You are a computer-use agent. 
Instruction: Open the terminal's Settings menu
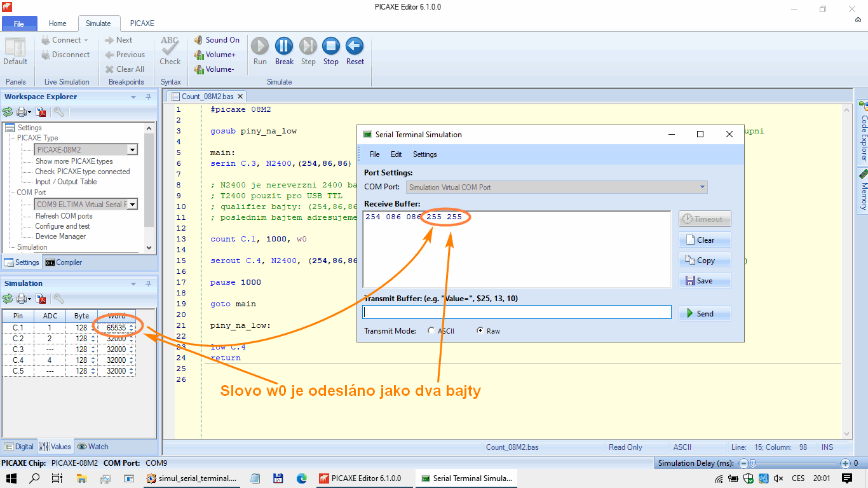424,154
